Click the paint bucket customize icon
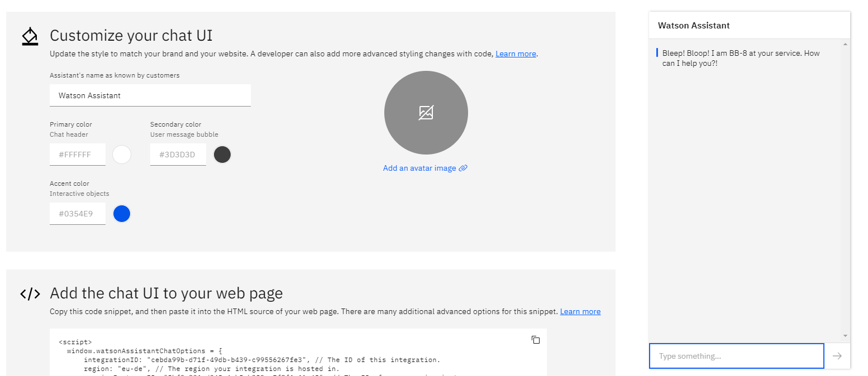The image size is (868, 376). pyautogui.click(x=30, y=36)
